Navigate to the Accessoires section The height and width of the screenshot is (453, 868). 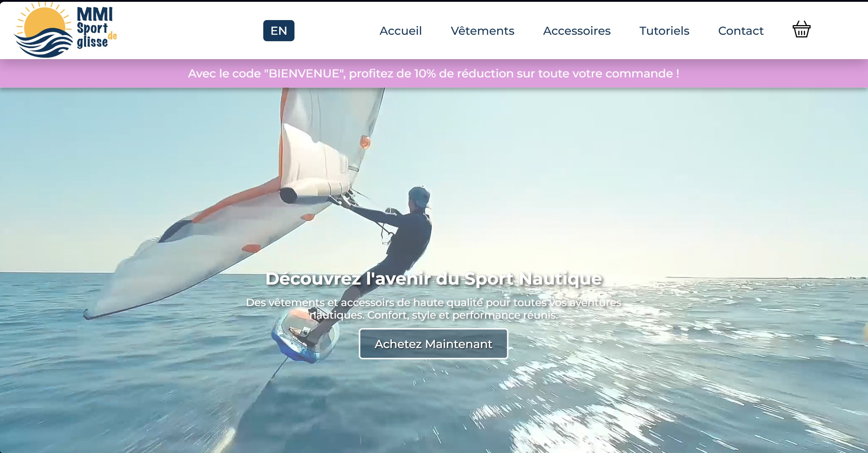click(x=576, y=31)
